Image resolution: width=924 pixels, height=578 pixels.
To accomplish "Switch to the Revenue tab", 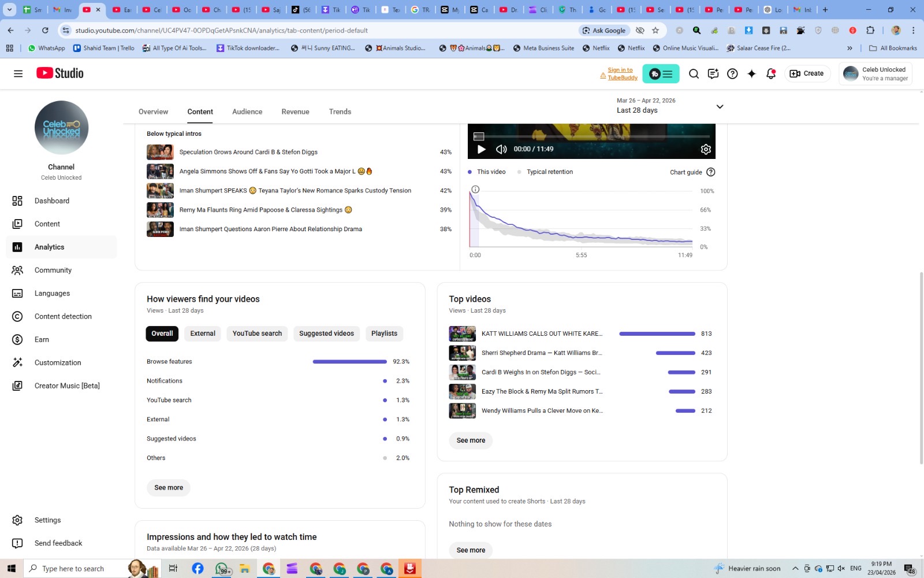I will [295, 112].
